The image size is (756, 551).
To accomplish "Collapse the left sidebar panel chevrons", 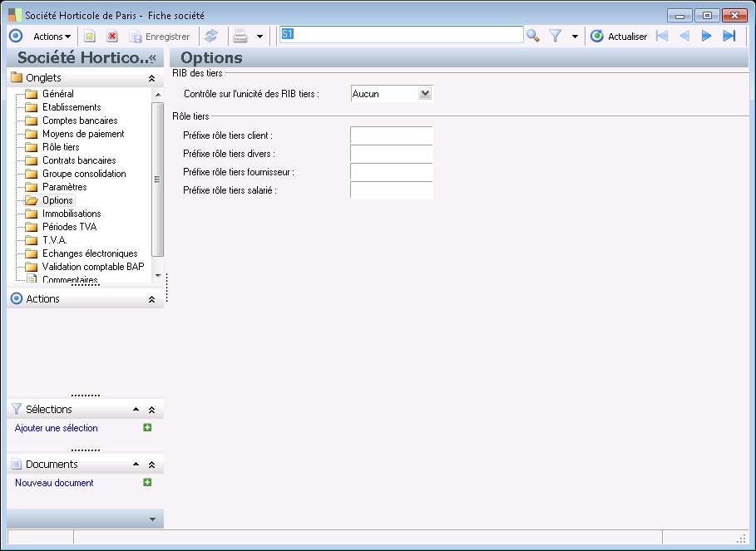I will [x=153, y=58].
